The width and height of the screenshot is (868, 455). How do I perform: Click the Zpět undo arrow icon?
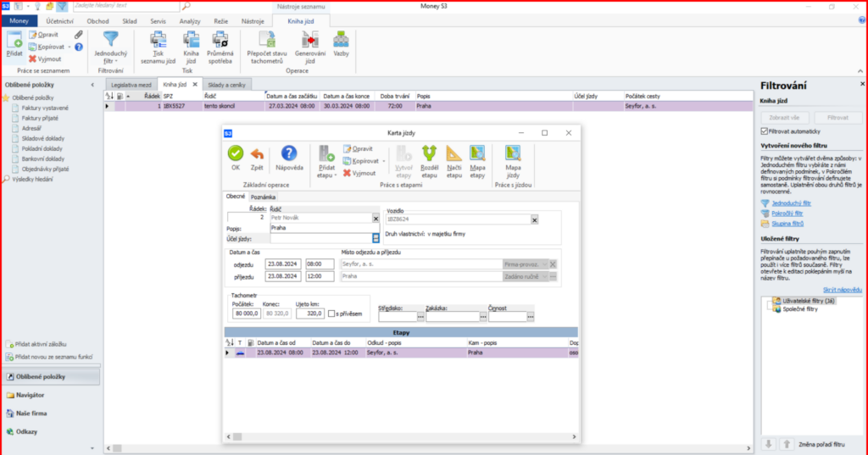click(256, 153)
